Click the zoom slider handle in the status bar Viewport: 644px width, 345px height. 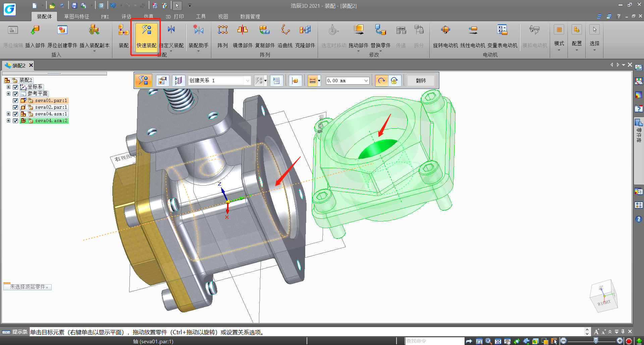click(596, 341)
